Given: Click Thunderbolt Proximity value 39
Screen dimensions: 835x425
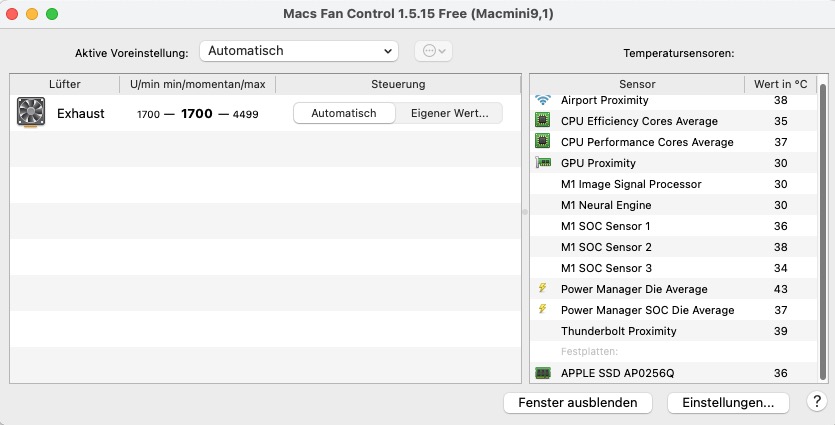Looking at the screenshot, I should 780,331.
